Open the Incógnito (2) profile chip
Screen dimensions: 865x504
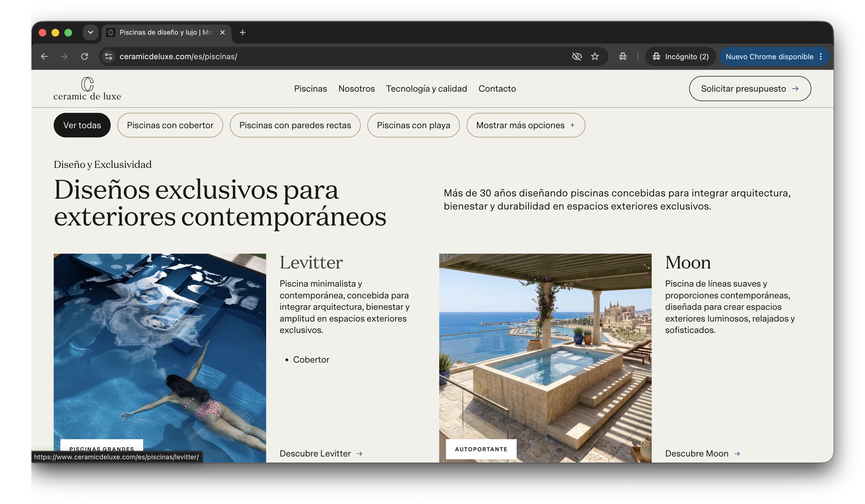pyautogui.click(x=680, y=57)
